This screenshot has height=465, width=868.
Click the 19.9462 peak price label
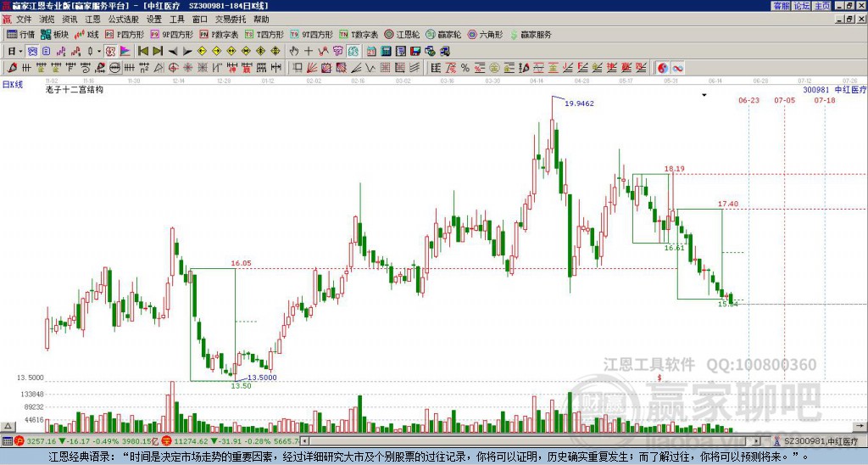pyautogui.click(x=579, y=104)
